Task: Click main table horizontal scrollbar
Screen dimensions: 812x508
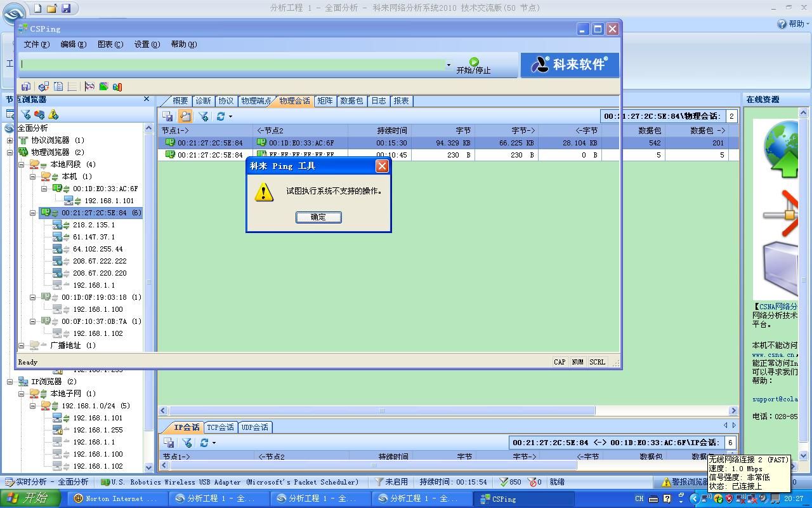Action: click(382, 411)
